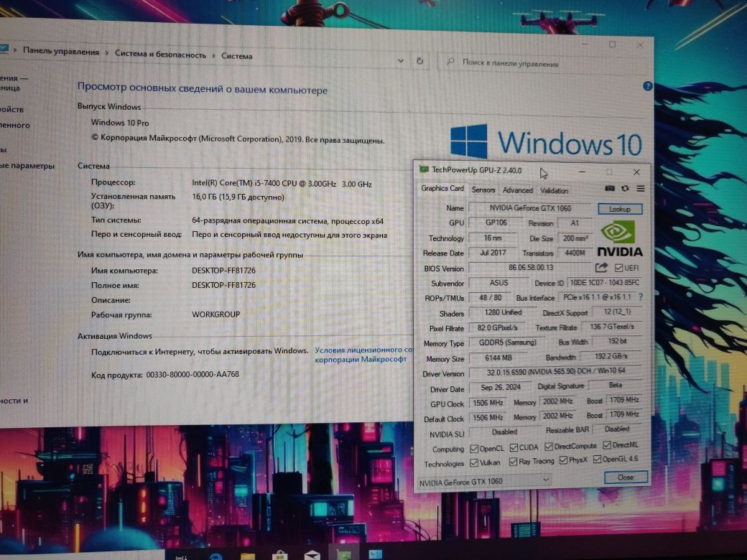The height and width of the screenshot is (560, 747).
Task: Click the GPU Name field
Action: pos(530,208)
